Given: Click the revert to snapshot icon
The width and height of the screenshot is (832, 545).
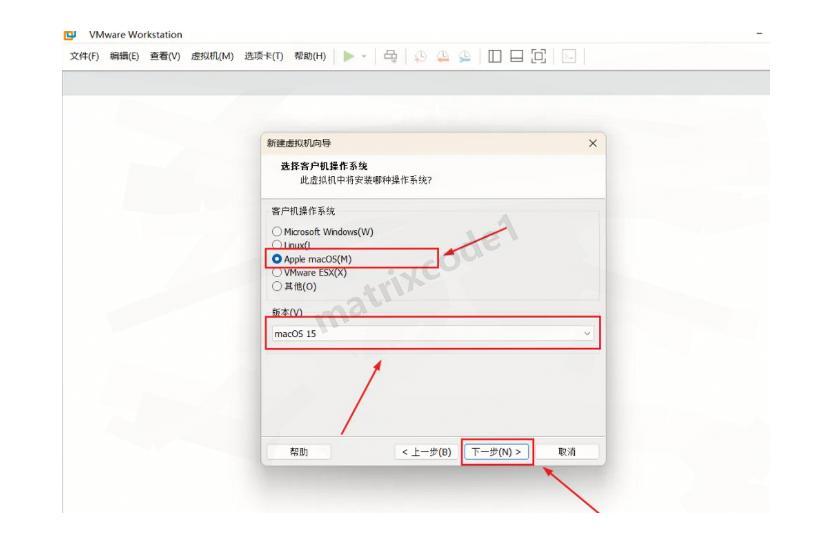Looking at the screenshot, I should click(x=443, y=56).
